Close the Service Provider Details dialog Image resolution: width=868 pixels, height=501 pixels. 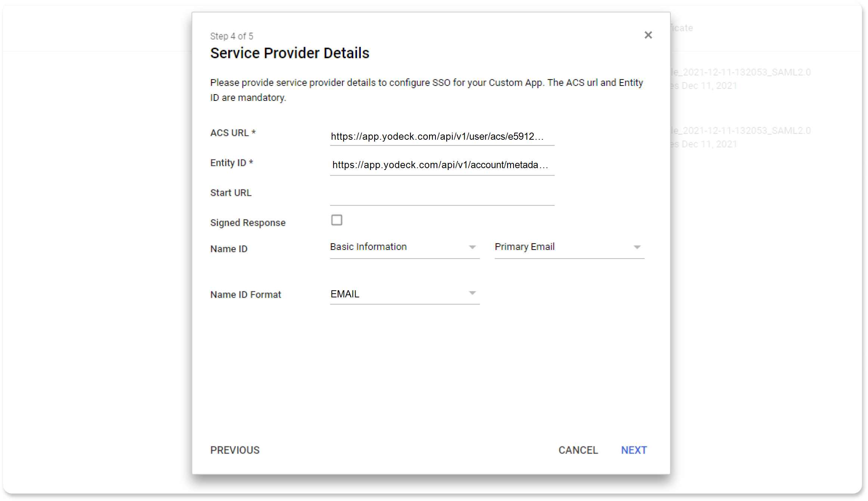pos(648,35)
